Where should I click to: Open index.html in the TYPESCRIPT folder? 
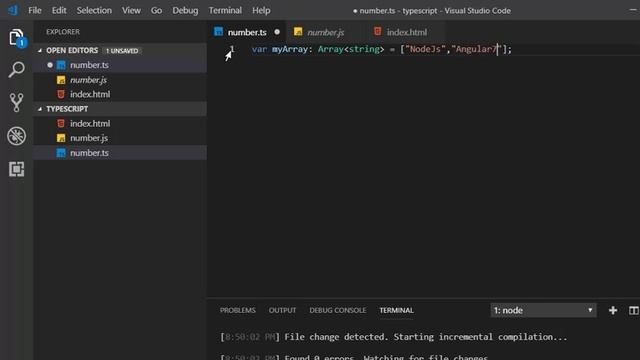point(120,123)
